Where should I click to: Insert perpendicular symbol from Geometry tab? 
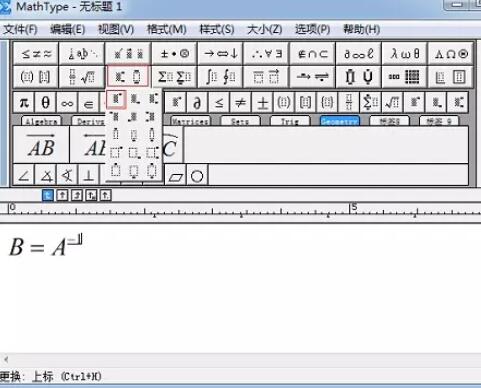pos(89,176)
